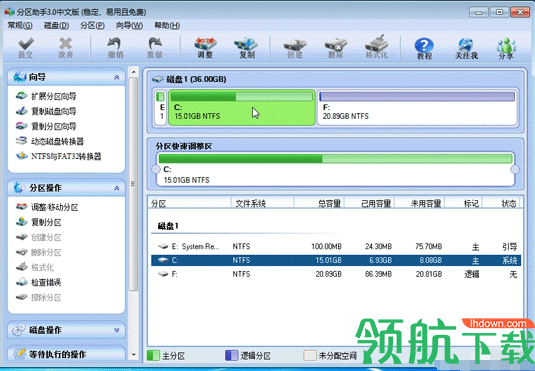Click the 磁盘1 (36.00GB) disk header
This screenshot has height=371, width=535.
tap(189, 79)
